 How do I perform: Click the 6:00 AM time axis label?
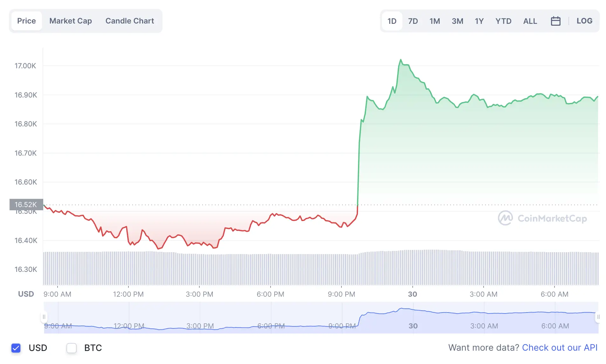pos(554,294)
